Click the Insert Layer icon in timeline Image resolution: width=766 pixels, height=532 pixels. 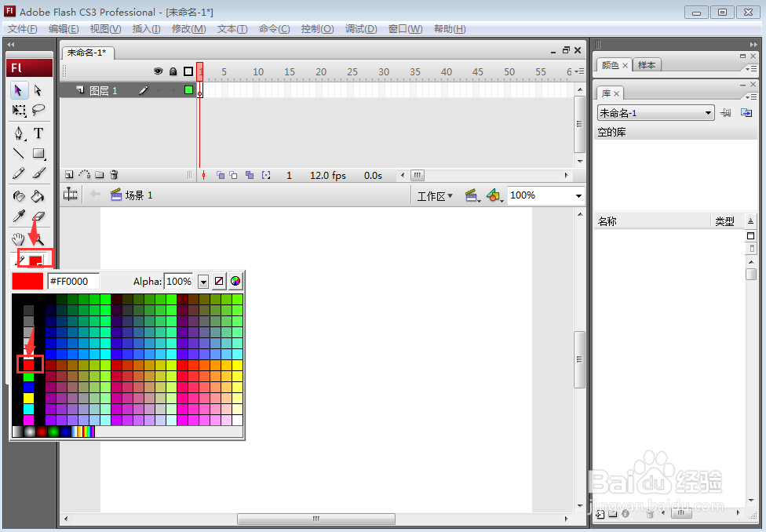coord(69,175)
